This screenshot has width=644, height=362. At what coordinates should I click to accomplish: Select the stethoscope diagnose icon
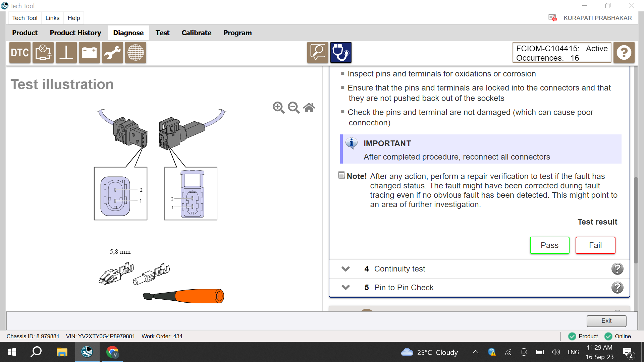pos(341,53)
